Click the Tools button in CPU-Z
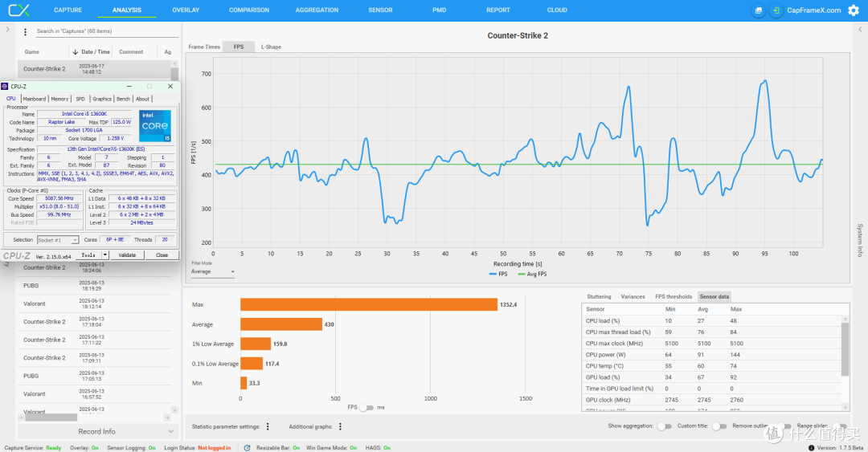 coord(88,255)
